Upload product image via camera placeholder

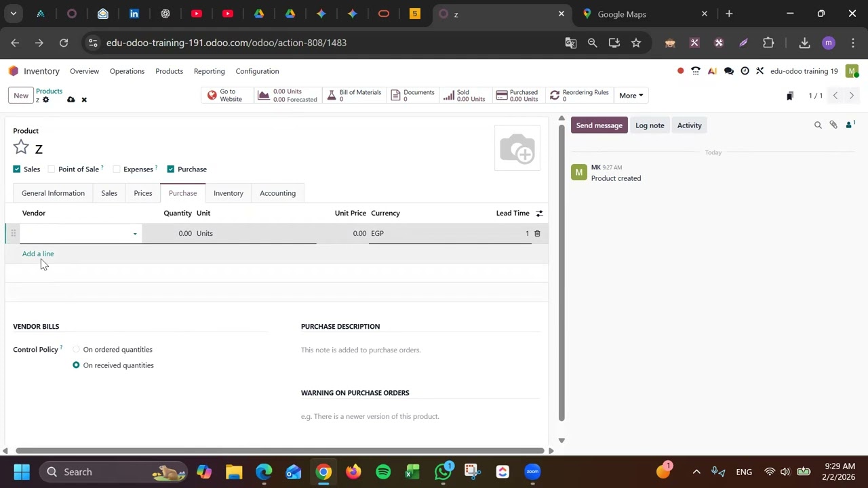517,148
